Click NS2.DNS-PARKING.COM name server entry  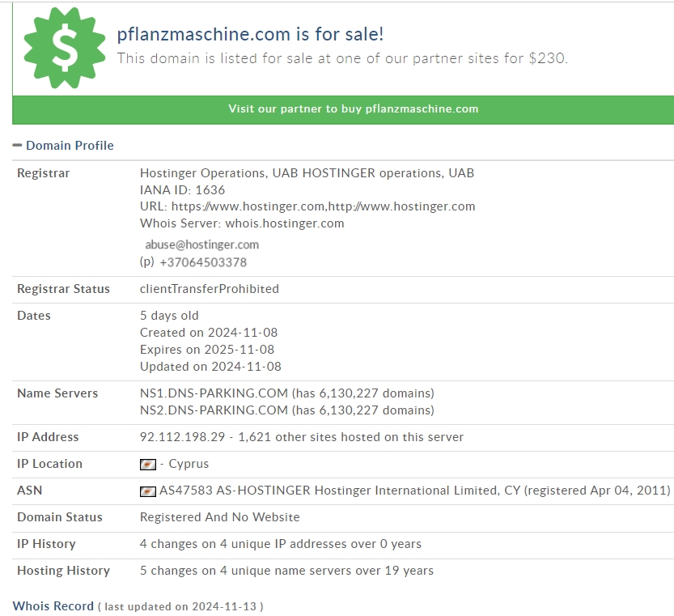coord(286,410)
